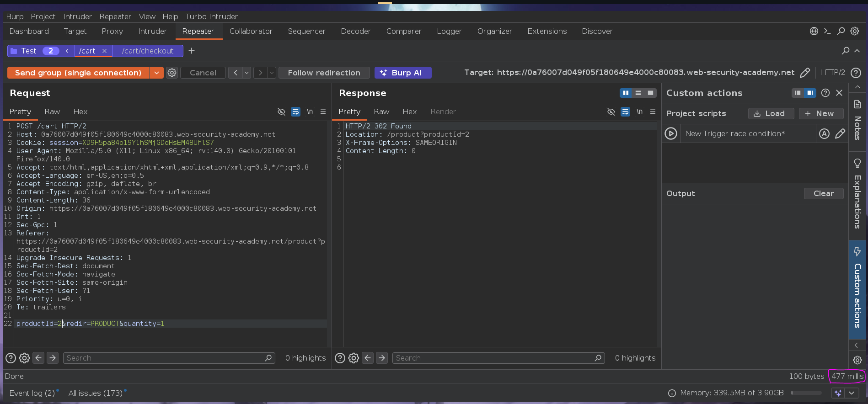
Task: Open the Explanations side panel
Action: click(857, 194)
